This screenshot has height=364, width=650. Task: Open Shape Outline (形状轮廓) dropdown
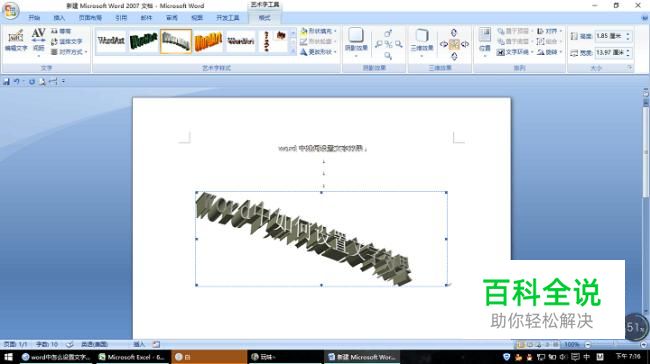click(318, 41)
